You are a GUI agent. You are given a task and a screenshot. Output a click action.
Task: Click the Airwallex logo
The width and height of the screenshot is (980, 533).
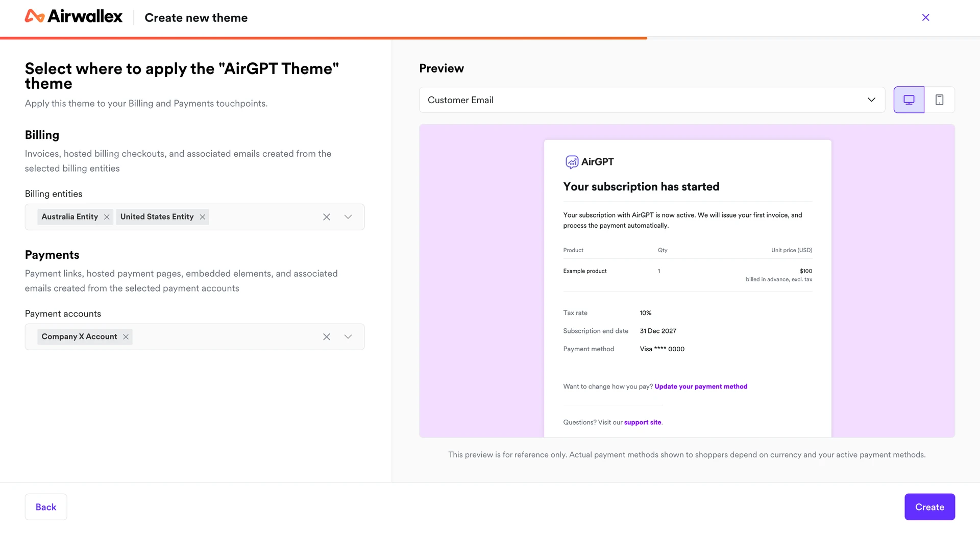click(x=73, y=17)
